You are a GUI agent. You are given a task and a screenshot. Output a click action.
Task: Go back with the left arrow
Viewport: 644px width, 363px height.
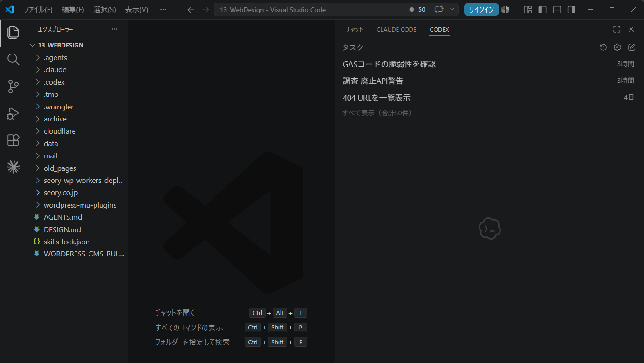tap(191, 9)
